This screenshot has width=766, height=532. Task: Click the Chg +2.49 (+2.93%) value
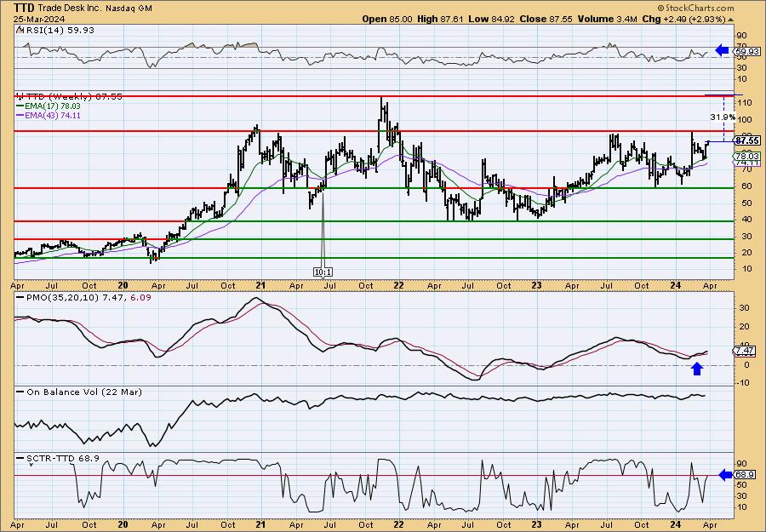684,19
